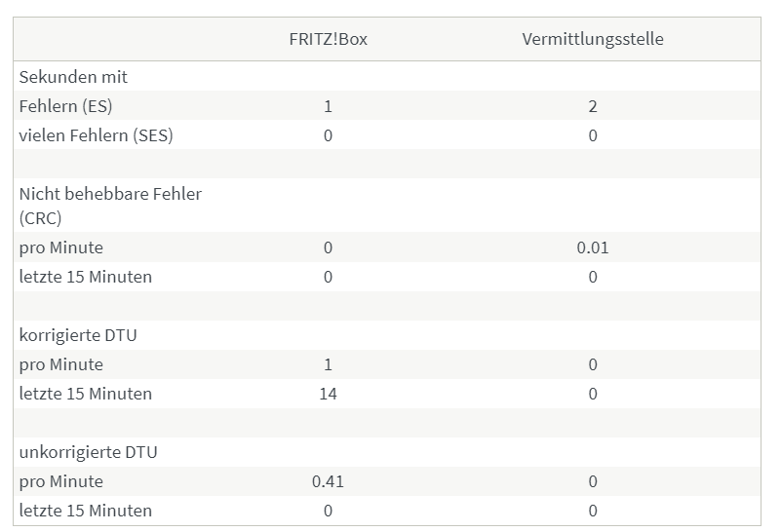The image size is (781, 532).
Task: Click CRC pro Minute value 0.01
Action: coord(593,247)
